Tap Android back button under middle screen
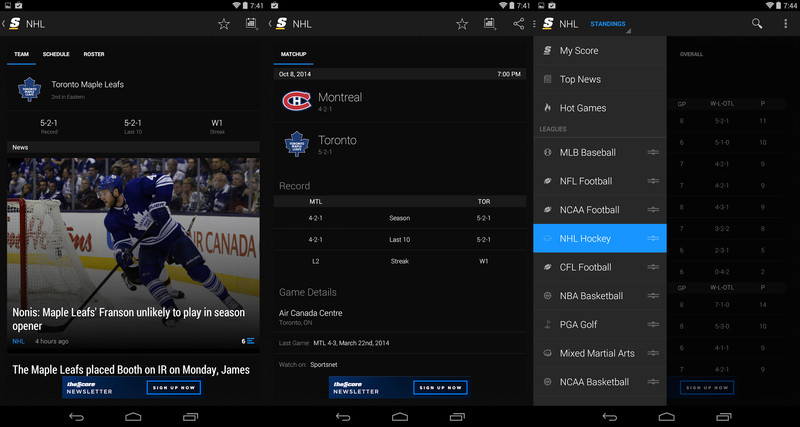Screen dimensions: 800x427 pos(343,417)
